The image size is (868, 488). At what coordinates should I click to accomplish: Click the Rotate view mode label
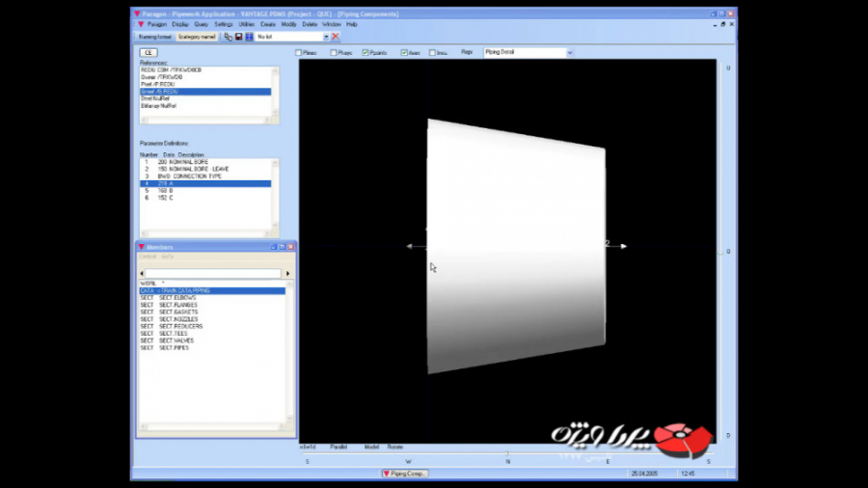[x=395, y=447]
